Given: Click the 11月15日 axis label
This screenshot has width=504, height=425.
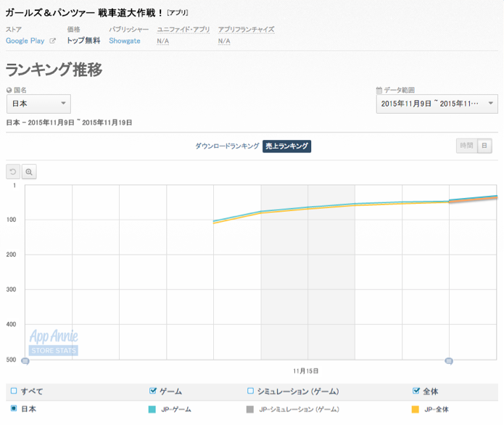Looking at the screenshot, I should click(306, 371).
